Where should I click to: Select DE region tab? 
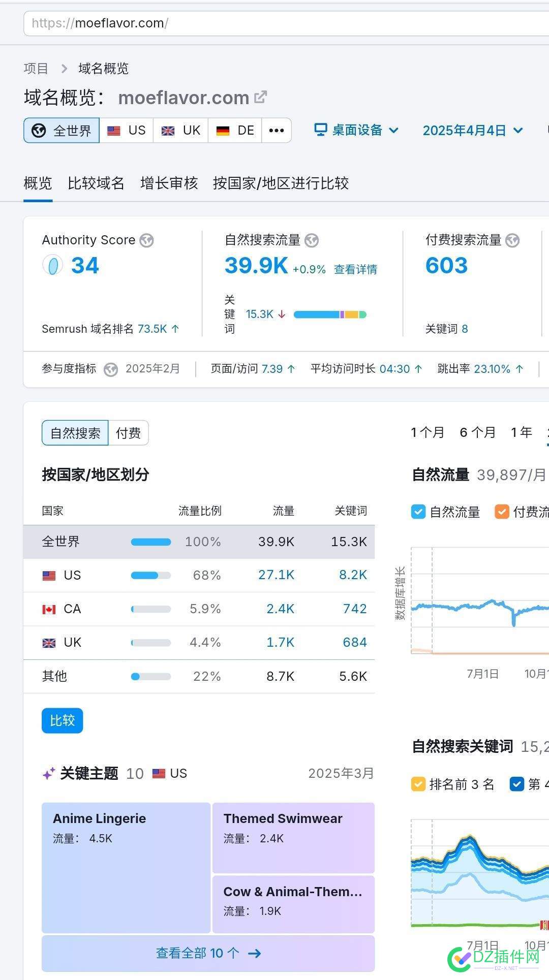pyautogui.click(x=235, y=131)
